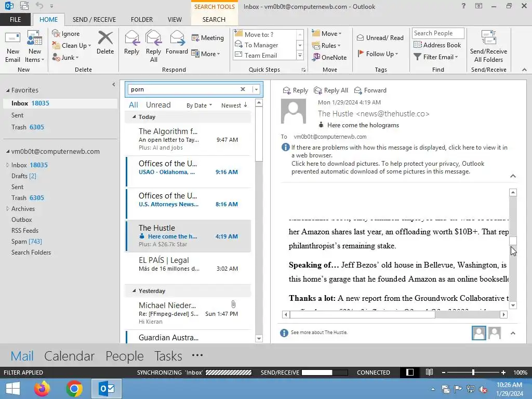The image size is (532, 399).
Task: Minimize the folder pane
Action: pos(114,85)
